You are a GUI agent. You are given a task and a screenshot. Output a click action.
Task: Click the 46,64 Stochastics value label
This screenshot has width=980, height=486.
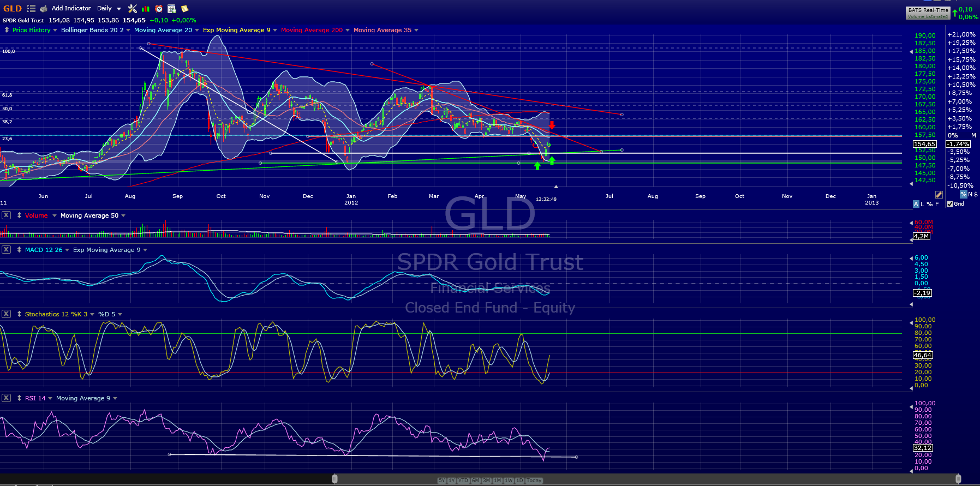(x=923, y=355)
